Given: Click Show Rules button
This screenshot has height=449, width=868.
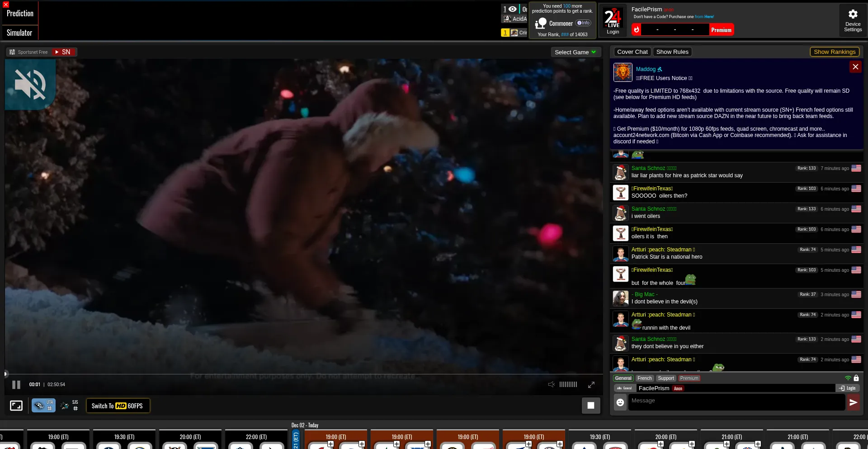Looking at the screenshot, I should (x=672, y=52).
